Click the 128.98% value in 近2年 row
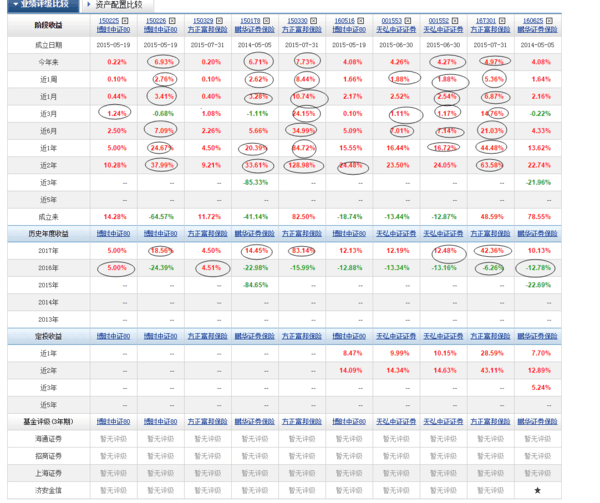The width and height of the screenshot is (600, 503). click(x=302, y=165)
